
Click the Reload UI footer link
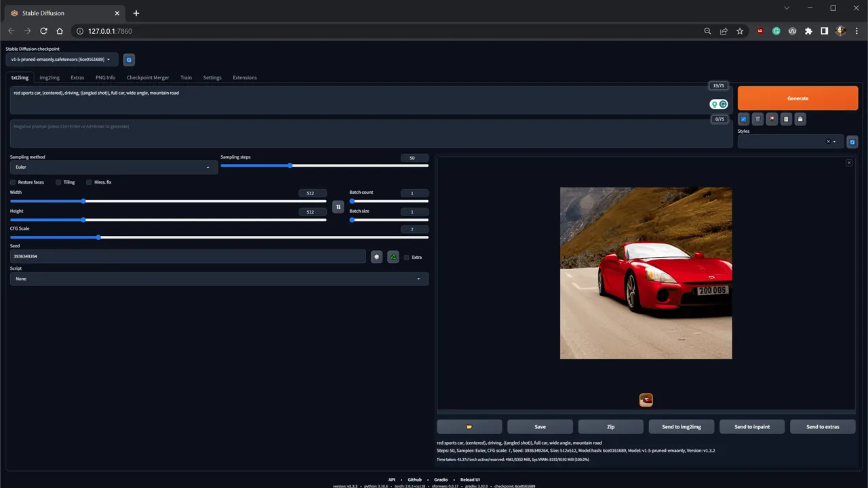[470, 479]
